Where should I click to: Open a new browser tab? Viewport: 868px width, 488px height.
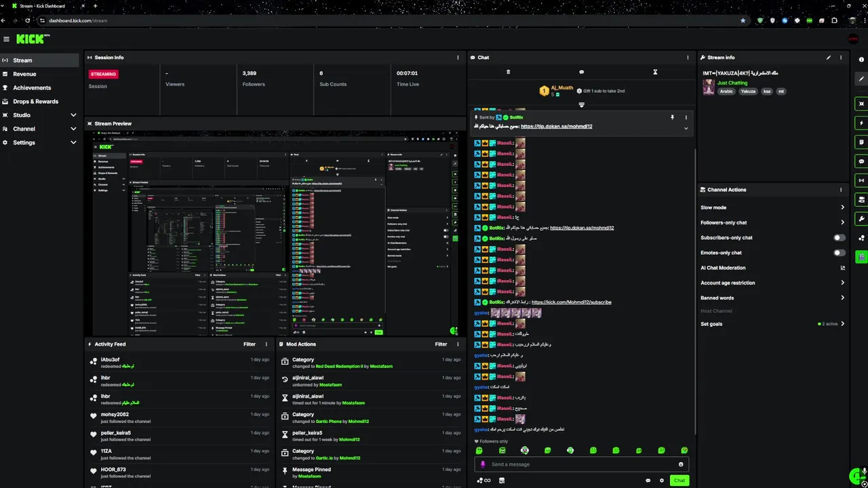point(95,6)
